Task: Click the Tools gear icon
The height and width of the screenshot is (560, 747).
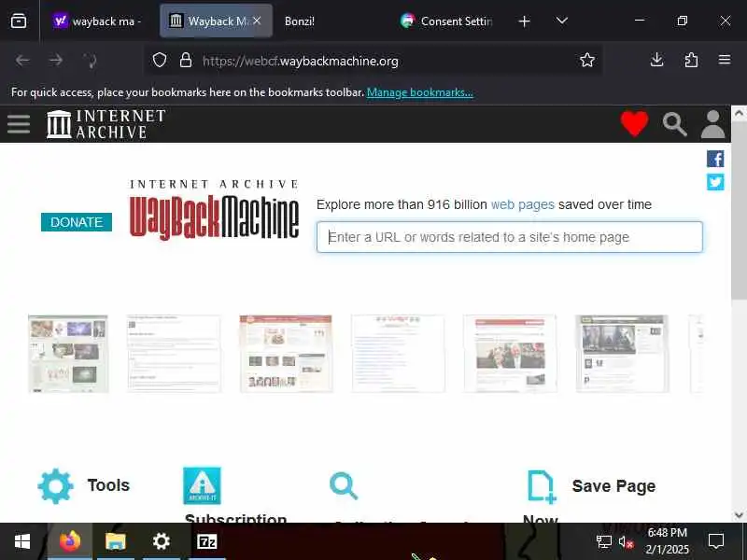Action: tap(56, 486)
